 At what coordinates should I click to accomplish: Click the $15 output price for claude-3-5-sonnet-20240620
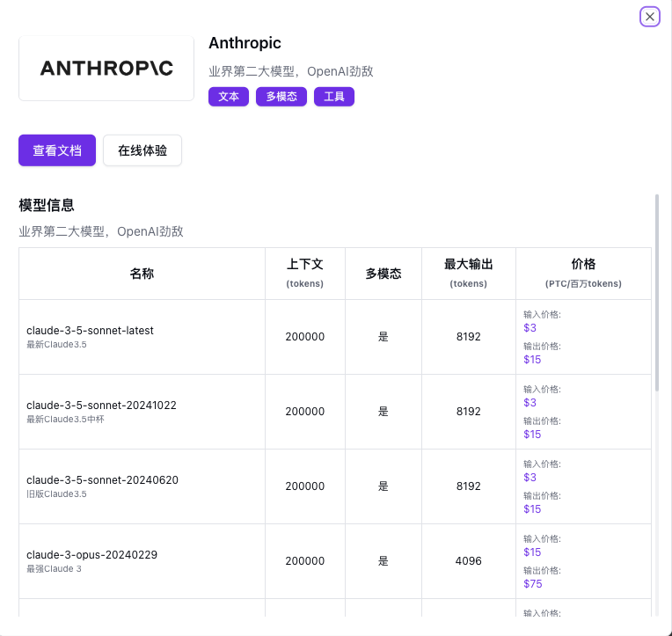pos(532,509)
